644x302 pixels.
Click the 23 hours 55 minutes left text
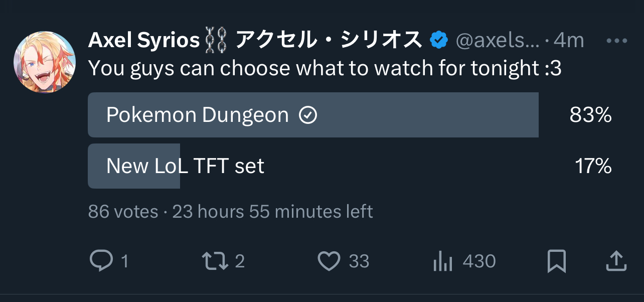(272, 212)
